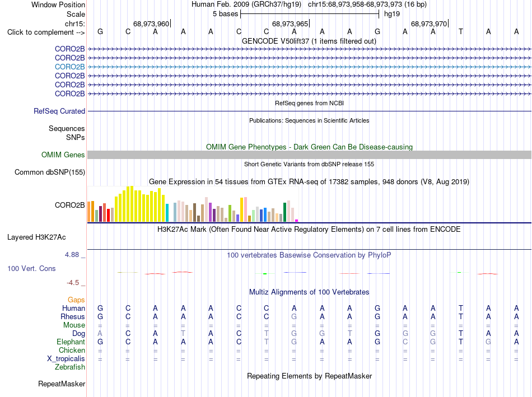Click the green PhyloP mark under base T
The height and width of the screenshot is (397, 532).
pos(459,273)
